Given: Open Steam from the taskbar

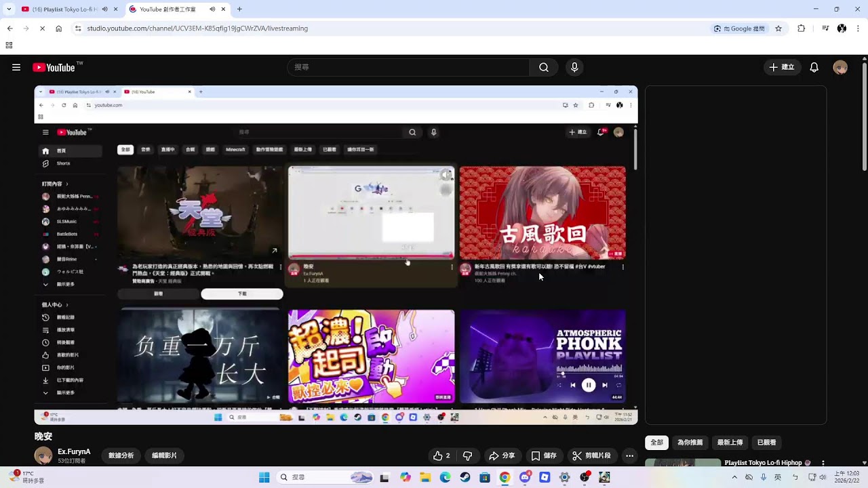Looking at the screenshot, I should (465, 477).
